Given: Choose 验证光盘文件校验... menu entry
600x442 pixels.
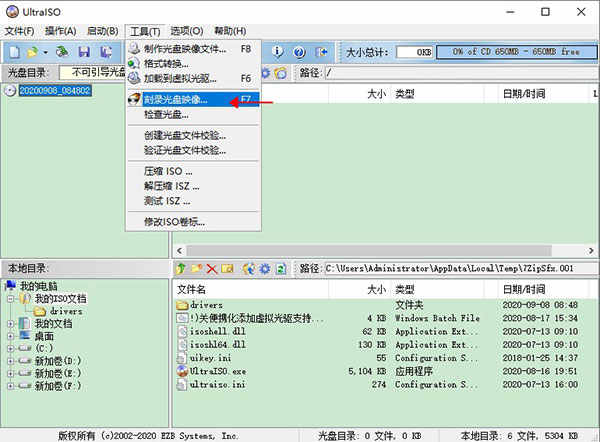Looking at the screenshot, I should pyautogui.click(x=193, y=150).
